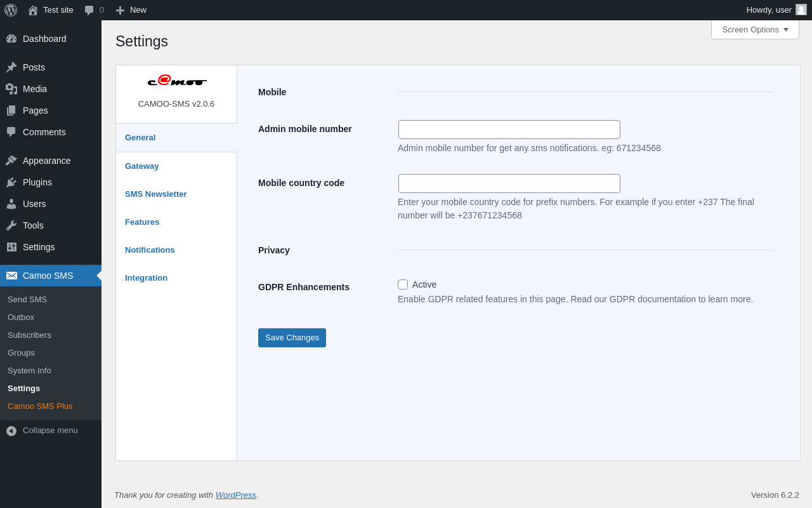Open the Dashboard gauge icon

tap(11, 39)
